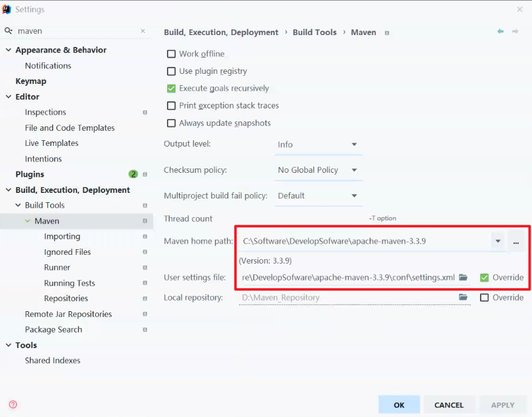Screen dimensions: 532x417
Task: Collapse the Editor section
Action: coord(9,96)
